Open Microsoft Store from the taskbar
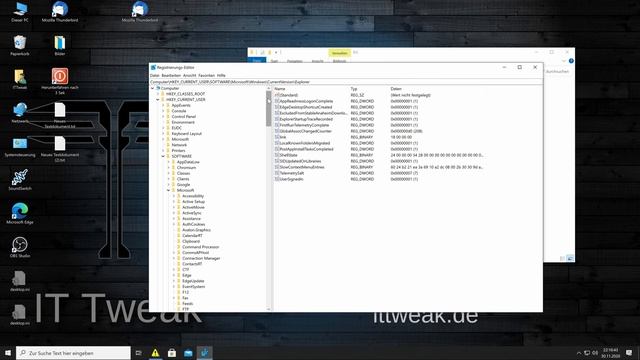Screen dimensions: 640x360 coord(172,353)
